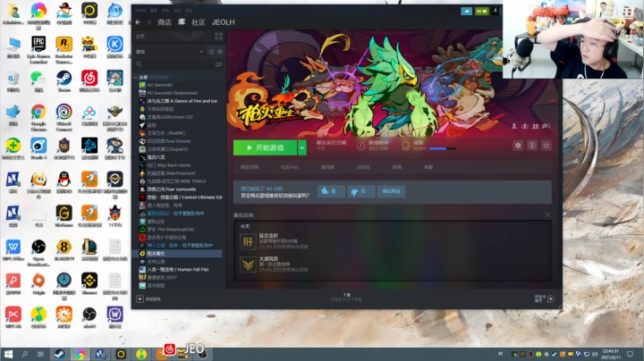
Task: Open Windows Start menu button
Action: coord(8,354)
